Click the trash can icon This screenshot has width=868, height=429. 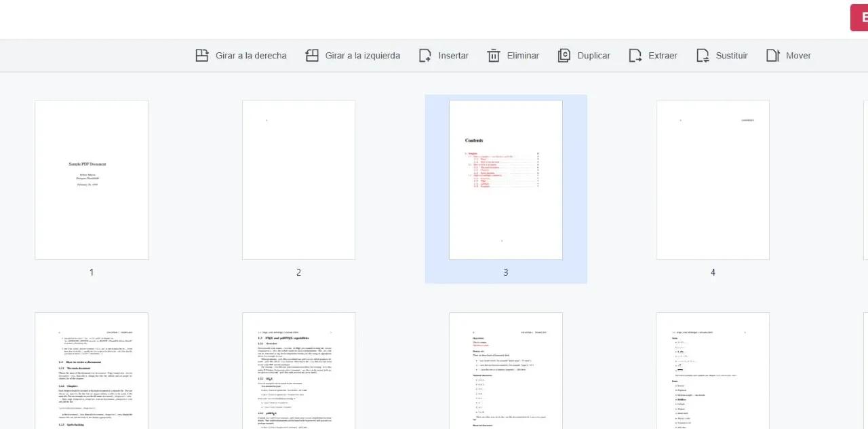[x=494, y=56]
